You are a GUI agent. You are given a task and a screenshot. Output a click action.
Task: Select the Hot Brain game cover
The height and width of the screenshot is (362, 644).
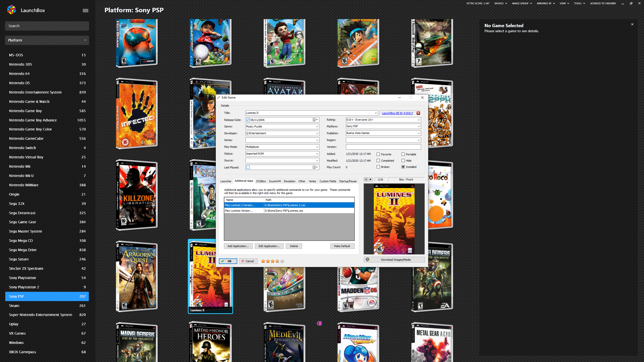click(x=137, y=43)
